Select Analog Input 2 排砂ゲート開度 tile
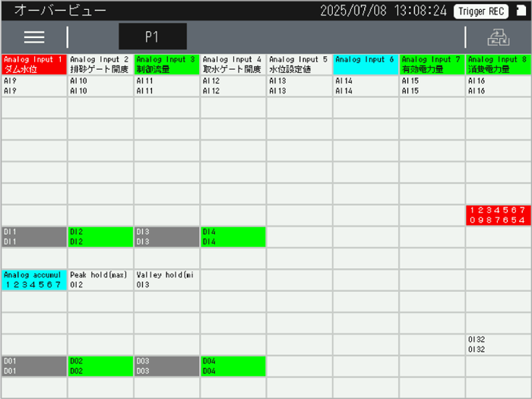 (100, 64)
